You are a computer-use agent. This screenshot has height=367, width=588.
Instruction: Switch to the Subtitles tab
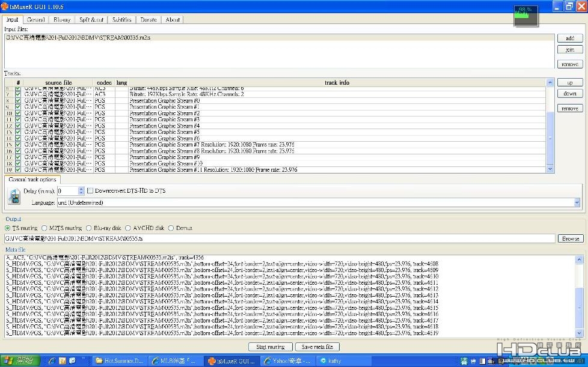coord(122,19)
